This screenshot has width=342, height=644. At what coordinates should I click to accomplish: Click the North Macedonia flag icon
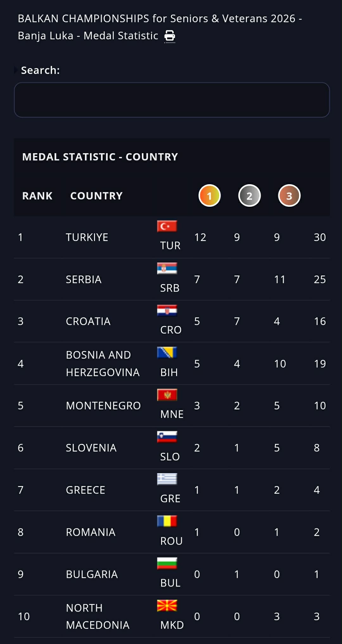click(x=167, y=606)
